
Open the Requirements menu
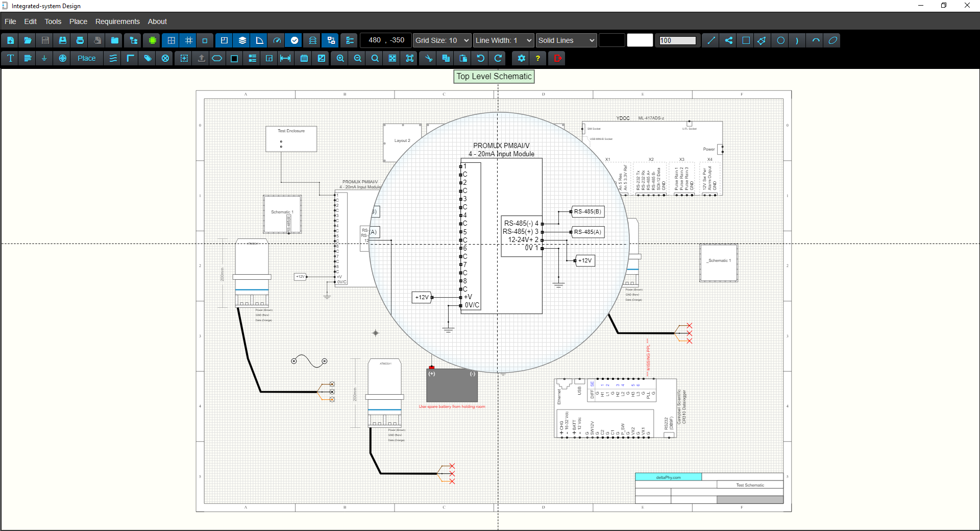point(117,21)
